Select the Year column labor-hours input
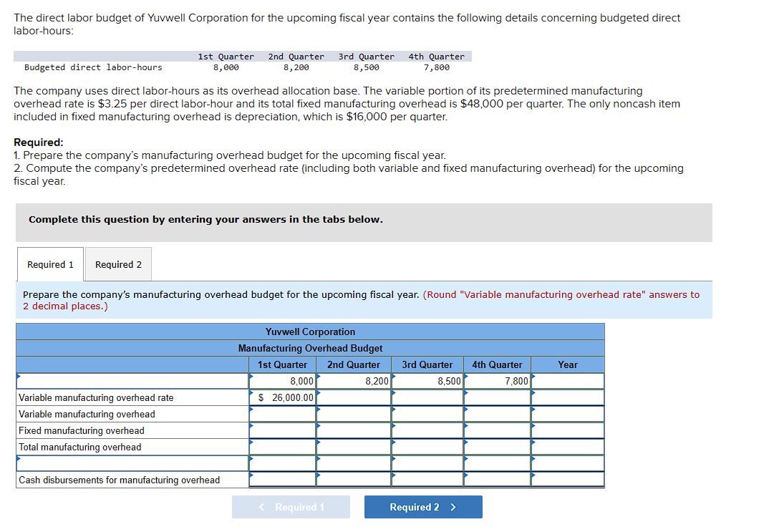 point(567,381)
